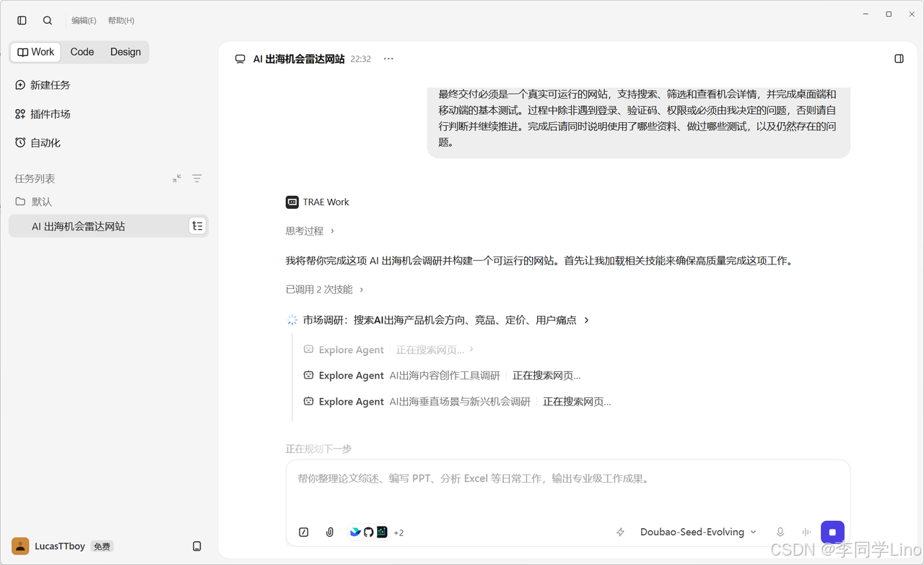Expand the 市场调研 step chevron
924x565 pixels.
(587, 320)
